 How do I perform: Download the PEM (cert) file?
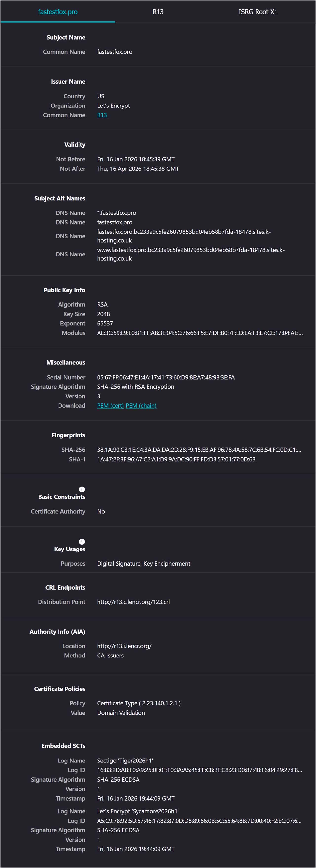click(110, 406)
